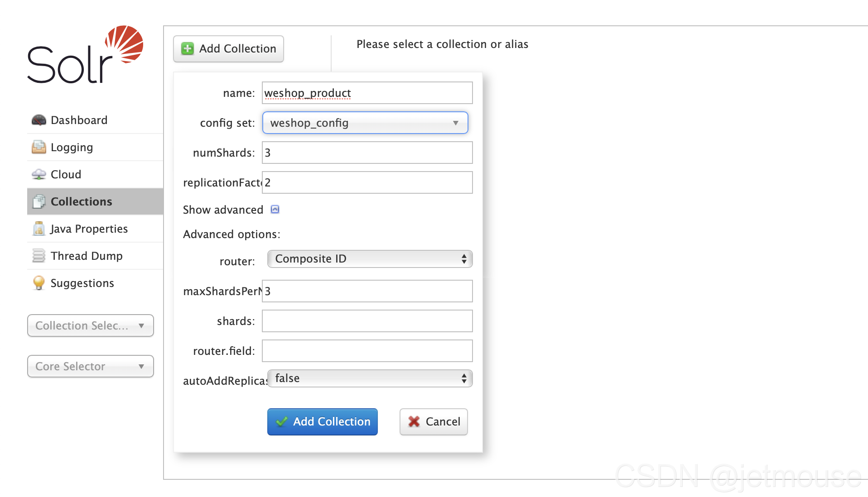Screen dimensions: 868x497
Task: Click the empty shards input field
Action: (367, 321)
